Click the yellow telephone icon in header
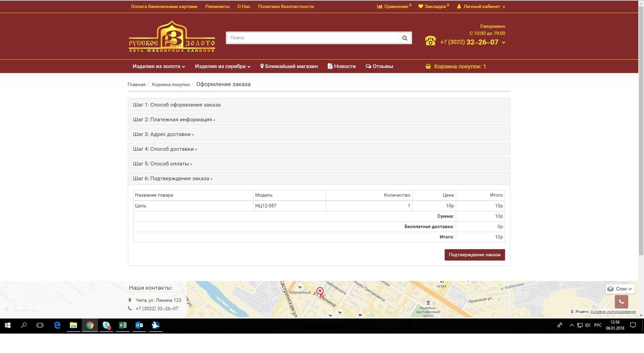This screenshot has height=353, width=644. (x=430, y=41)
